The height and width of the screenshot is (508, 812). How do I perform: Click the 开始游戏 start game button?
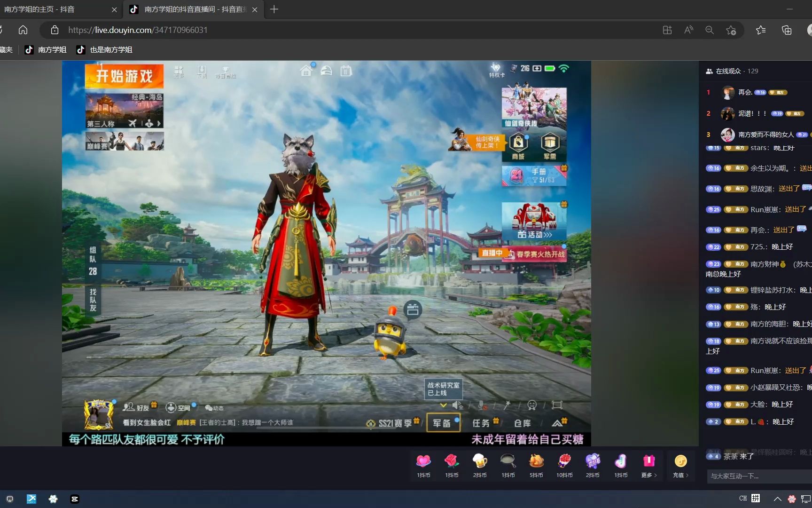tap(124, 76)
